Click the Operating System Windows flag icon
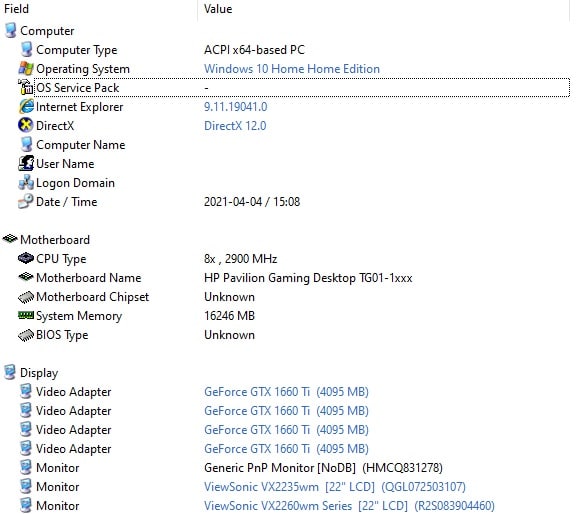This screenshot has height=514, width=584. [26, 69]
